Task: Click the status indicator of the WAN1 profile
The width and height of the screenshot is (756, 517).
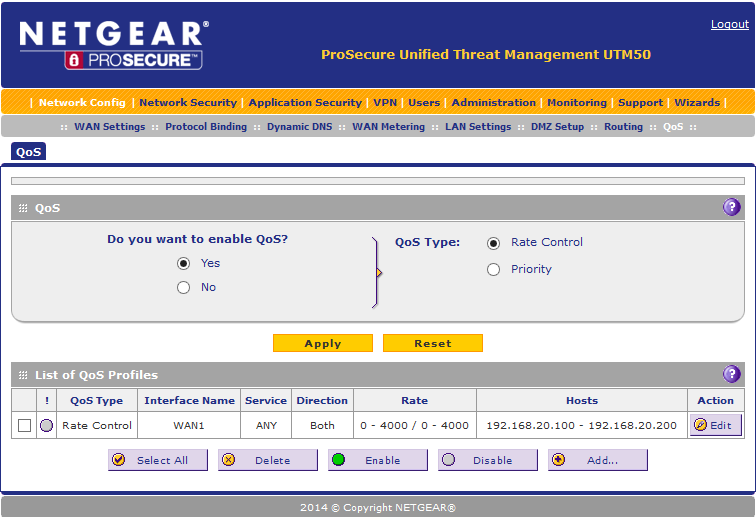Action: tap(46, 425)
